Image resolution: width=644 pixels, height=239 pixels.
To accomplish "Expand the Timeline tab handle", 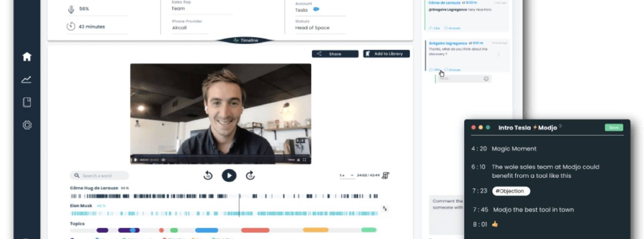I will click(x=246, y=40).
